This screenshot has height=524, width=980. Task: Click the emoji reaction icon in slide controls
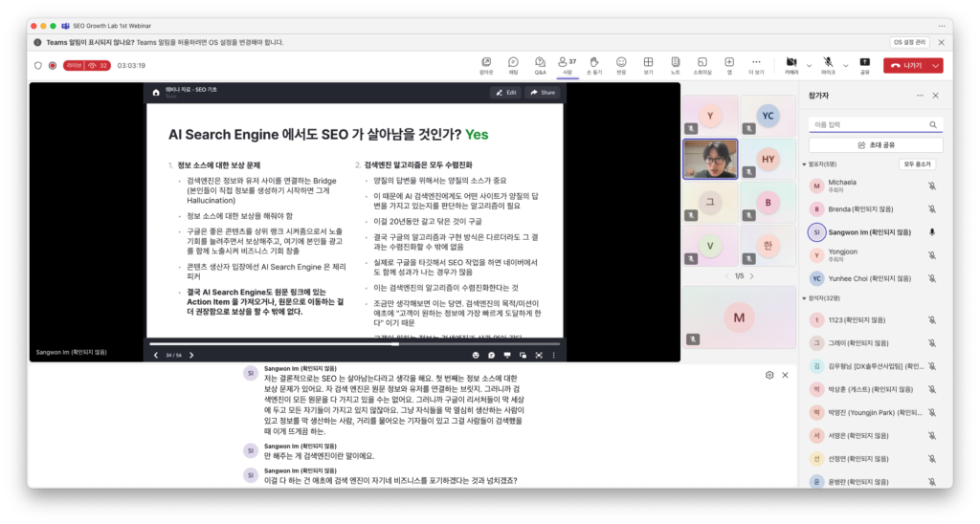click(476, 356)
